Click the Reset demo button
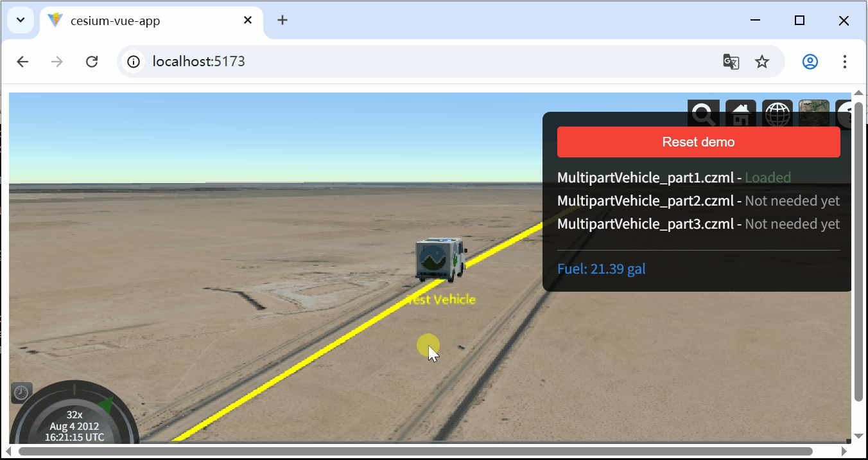 pyautogui.click(x=699, y=142)
